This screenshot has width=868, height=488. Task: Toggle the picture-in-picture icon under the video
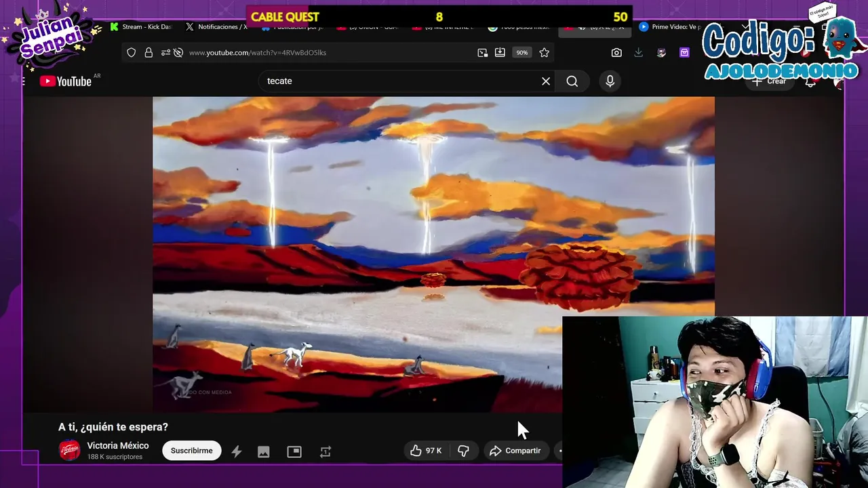[294, 451]
